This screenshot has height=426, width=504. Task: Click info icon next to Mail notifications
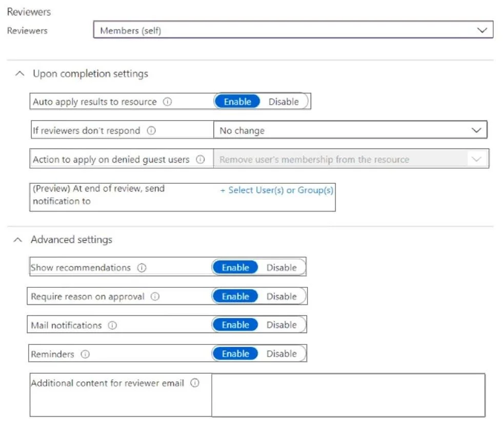pyautogui.click(x=112, y=325)
